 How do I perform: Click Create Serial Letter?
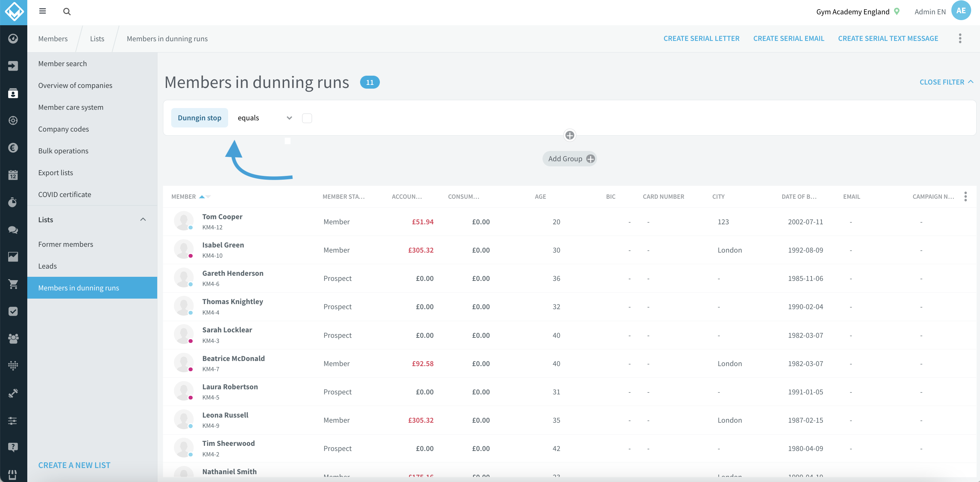pos(701,39)
